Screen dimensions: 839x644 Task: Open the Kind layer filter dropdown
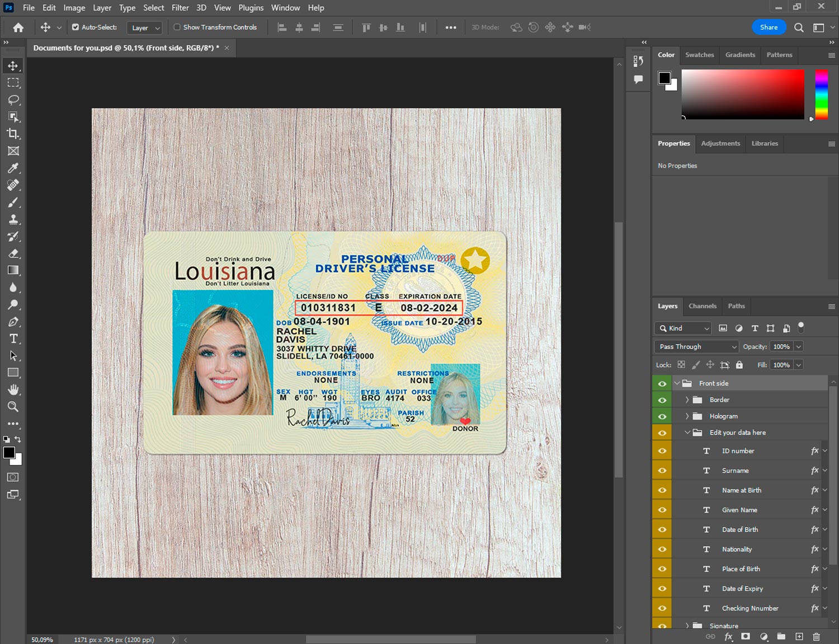[683, 328]
